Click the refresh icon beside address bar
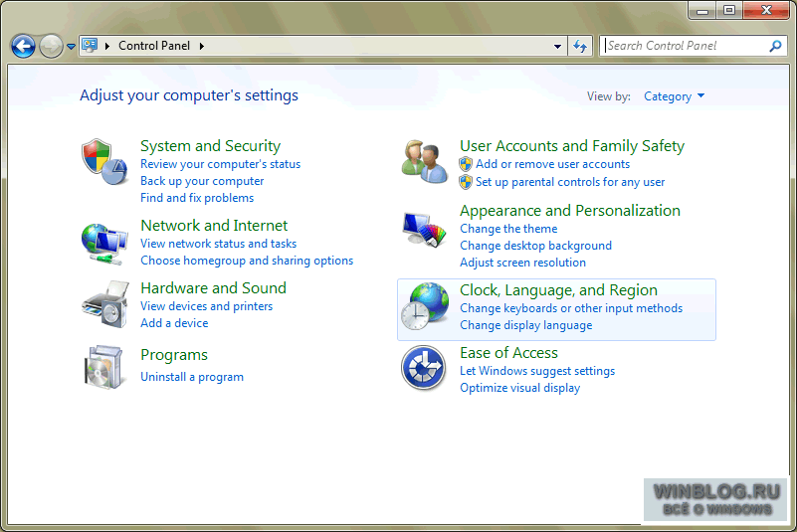The width and height of the screenshot is (797, 532). [x=580, y=46]
